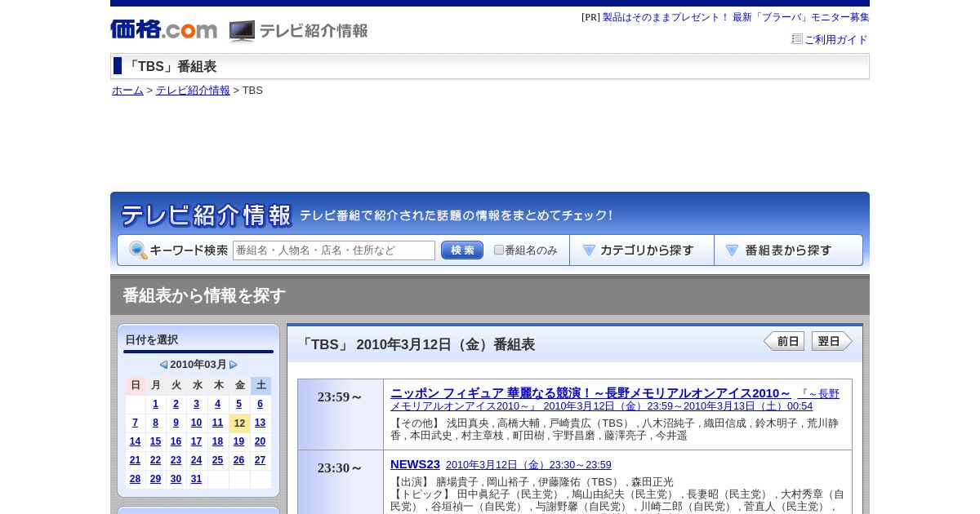Select March 19 in calendar
The width and height of the screenshot is (980, 514).
pos(238,441)
